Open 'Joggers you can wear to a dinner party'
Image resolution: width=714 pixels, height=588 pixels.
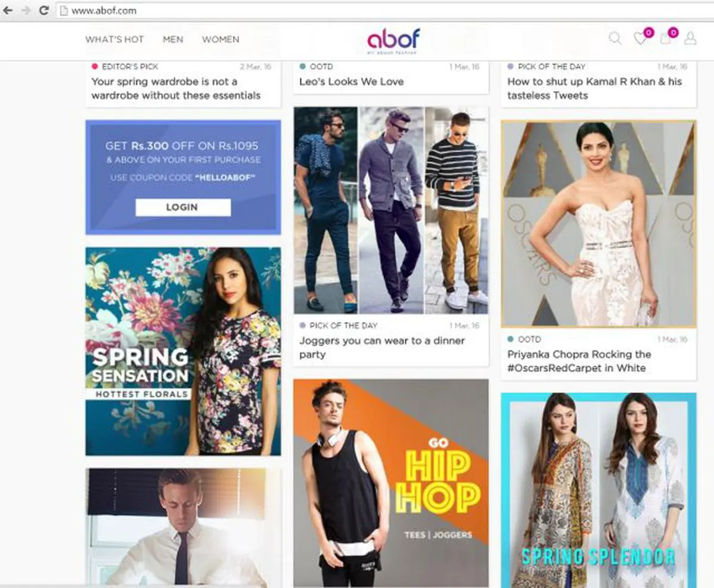(x=382, y=348)
